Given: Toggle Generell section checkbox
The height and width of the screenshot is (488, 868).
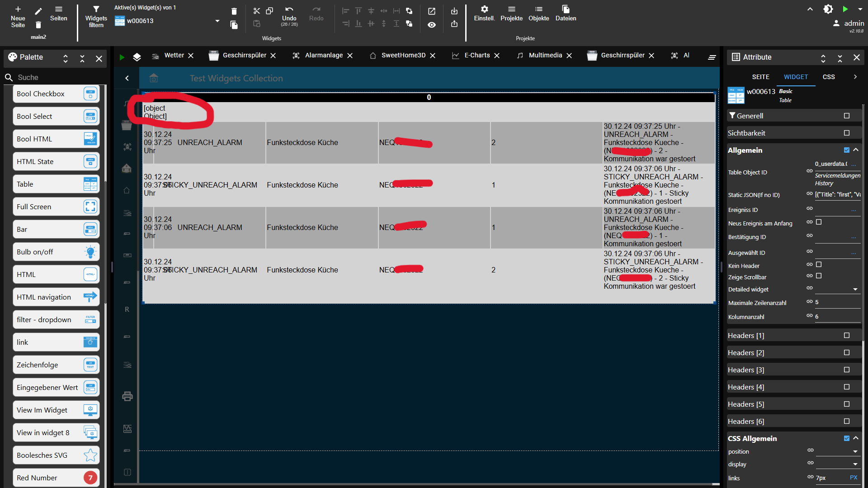Looking at the screenshot, I should click(847, 116).
